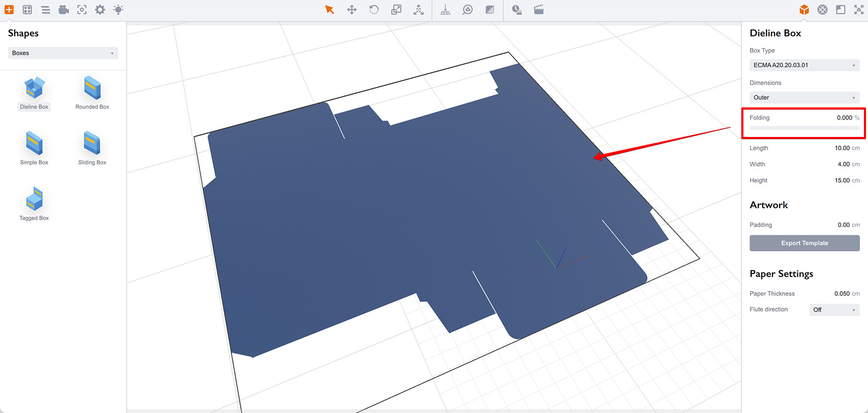This screenshot has width=868, height=413.
Task: Select the Scale tool icon
Action: (x=396, y=10)
